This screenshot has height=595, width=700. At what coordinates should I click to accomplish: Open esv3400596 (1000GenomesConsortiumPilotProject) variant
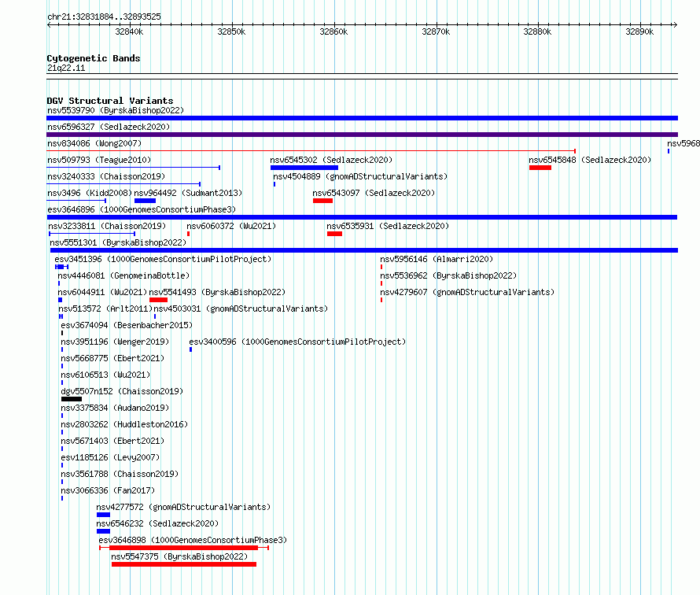(x=297, y=342)
